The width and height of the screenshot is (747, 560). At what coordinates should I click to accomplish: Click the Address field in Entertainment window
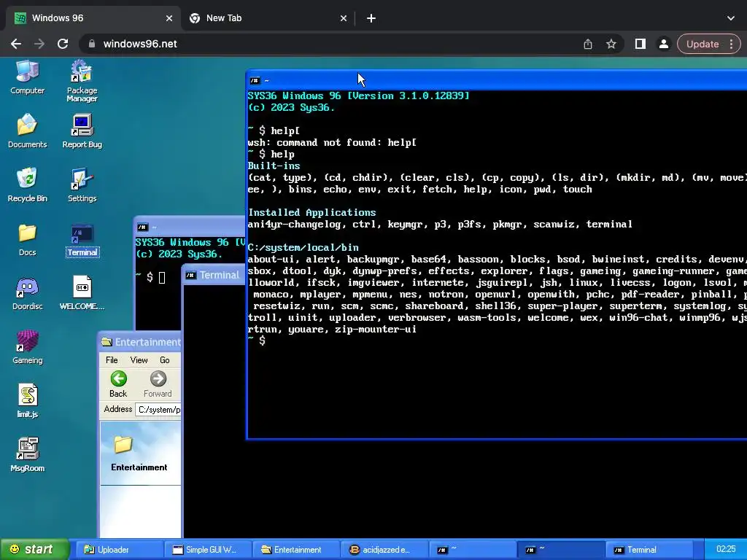(158, 410)
